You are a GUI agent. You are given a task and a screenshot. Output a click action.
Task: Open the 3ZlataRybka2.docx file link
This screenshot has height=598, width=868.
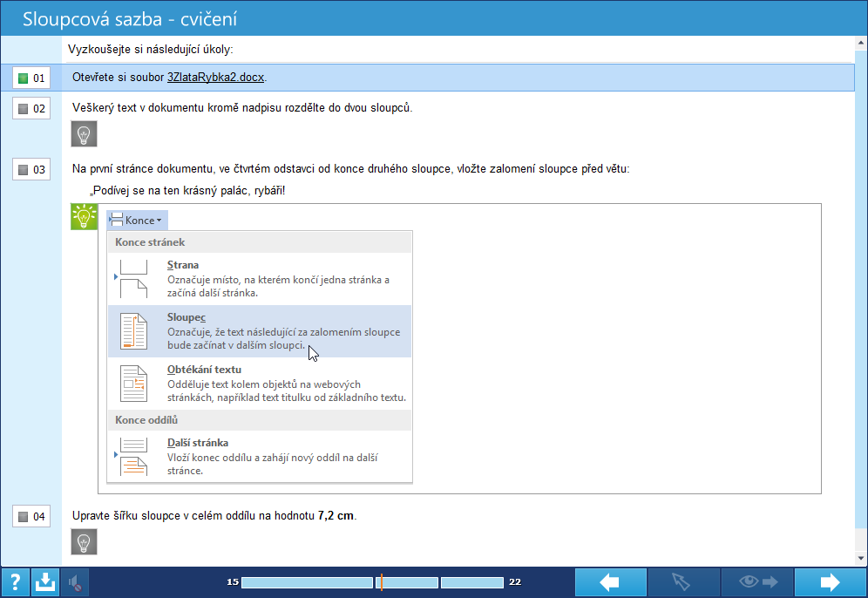(216, 78)
